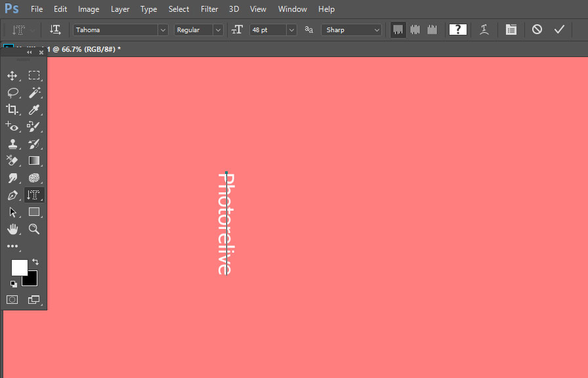Image resolution: width=588 pixels, height=378 pixels.
Task: Open the 3D menu
Action: click(234, 9)
